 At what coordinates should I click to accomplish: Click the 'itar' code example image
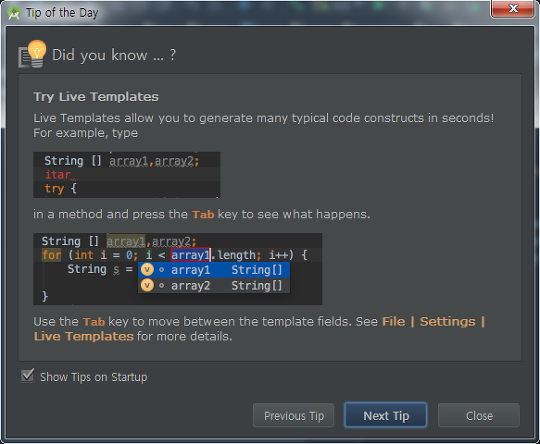click(x=126, y=175)
